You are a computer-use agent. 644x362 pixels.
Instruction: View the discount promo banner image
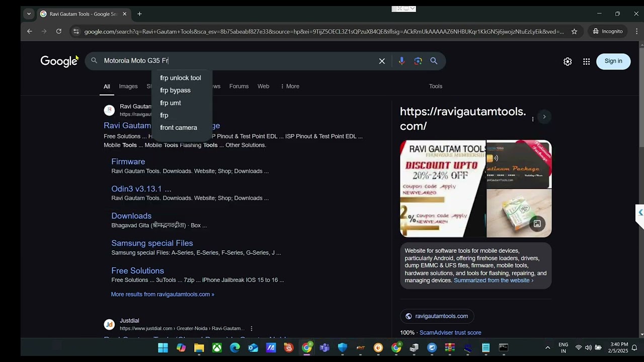pyautogui.click(x=443, y=189)
